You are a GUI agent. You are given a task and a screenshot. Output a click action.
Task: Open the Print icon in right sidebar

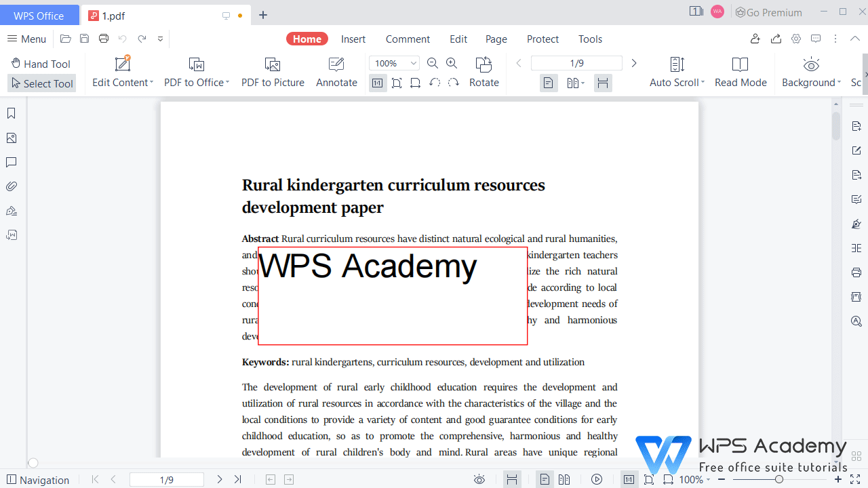point(856,272)
